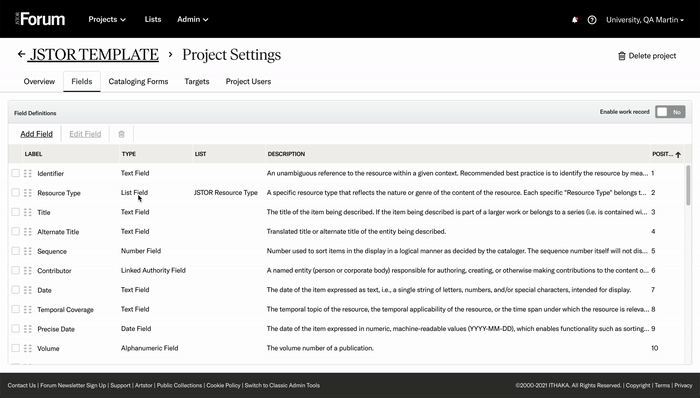Check the Contributor row checkbox
700x398 pixels.
click(16, 270)
